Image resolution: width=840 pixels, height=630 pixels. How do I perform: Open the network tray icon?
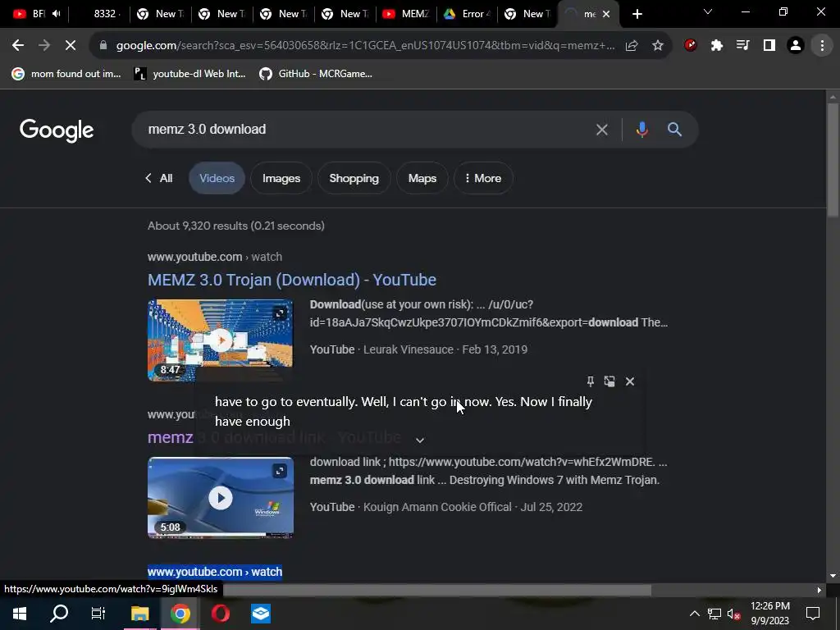pos(714,614)
